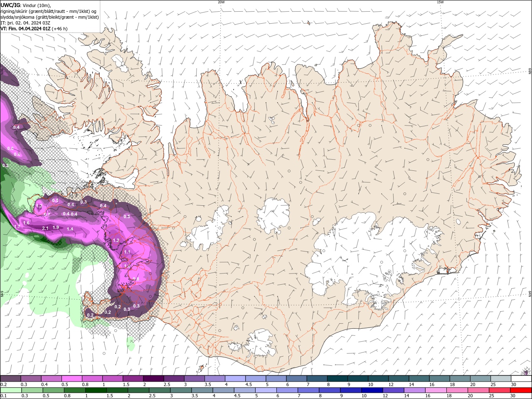
Task: Click the "1.4" snowfall value on map
Action: [x=70, y=229]
